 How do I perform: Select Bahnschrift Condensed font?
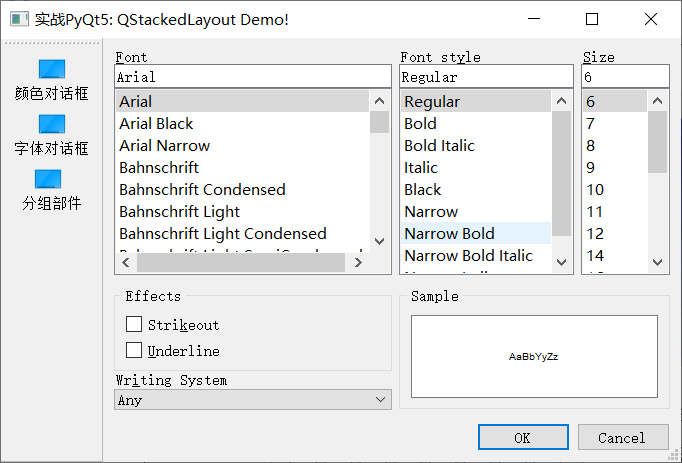tap(202, 190)
